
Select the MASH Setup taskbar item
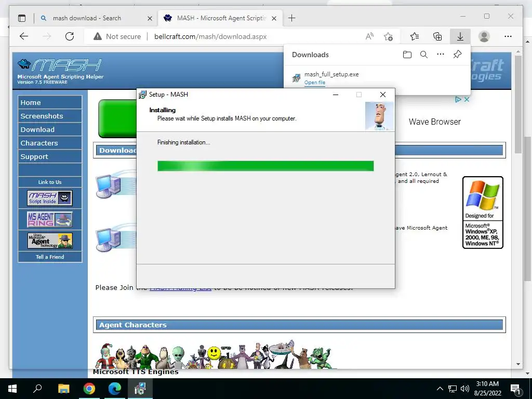click(140, 389)
